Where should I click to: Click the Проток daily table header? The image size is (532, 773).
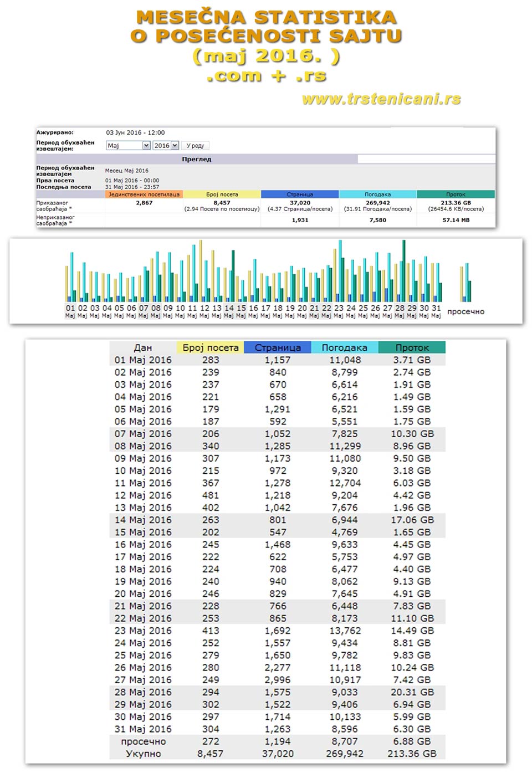point(412,347)
